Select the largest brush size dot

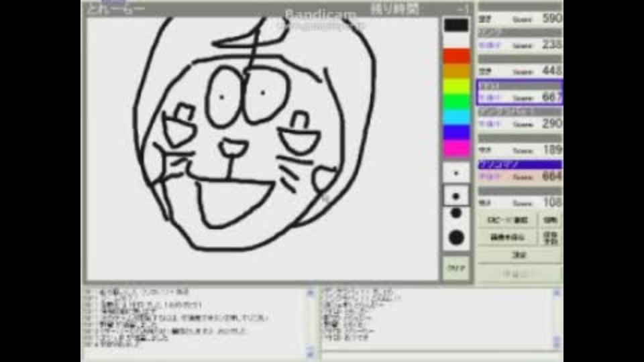pos(456,237)
